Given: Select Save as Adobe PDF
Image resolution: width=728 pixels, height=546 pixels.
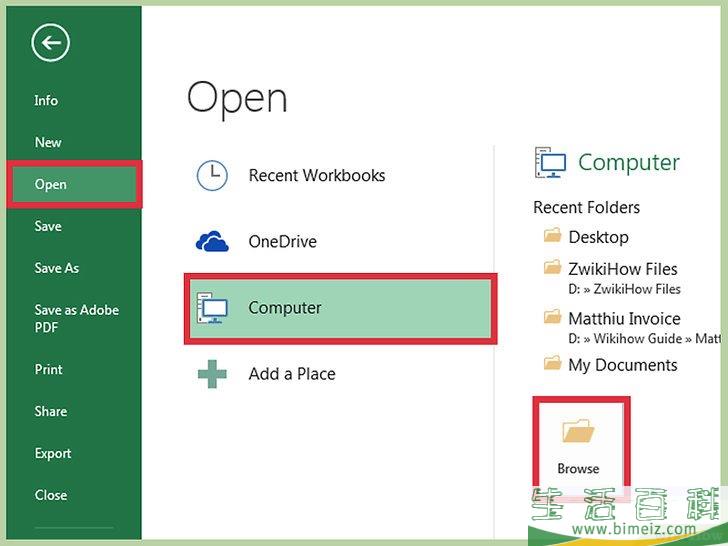Looking at the screenshot, I should (x=77, y=318).
